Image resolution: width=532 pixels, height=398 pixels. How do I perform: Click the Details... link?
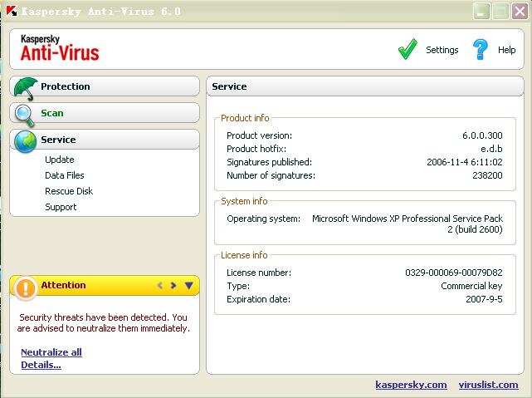(41, 365)
